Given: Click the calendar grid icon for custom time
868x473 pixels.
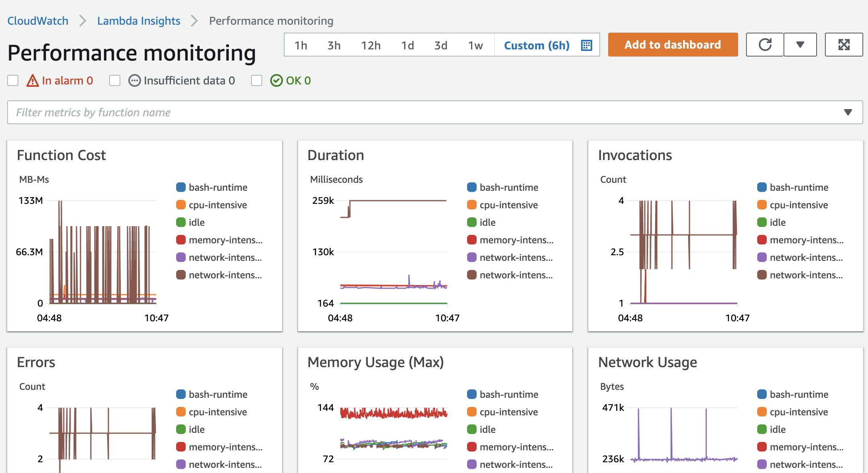Looking at the screenshot, I should (x=587, y=44).
